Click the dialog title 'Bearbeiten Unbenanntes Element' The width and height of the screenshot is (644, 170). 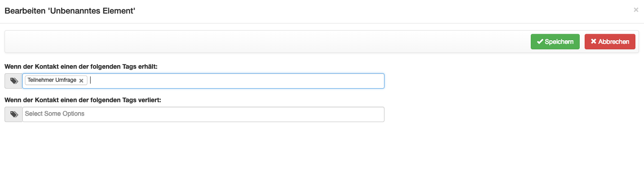pos(70,10)
